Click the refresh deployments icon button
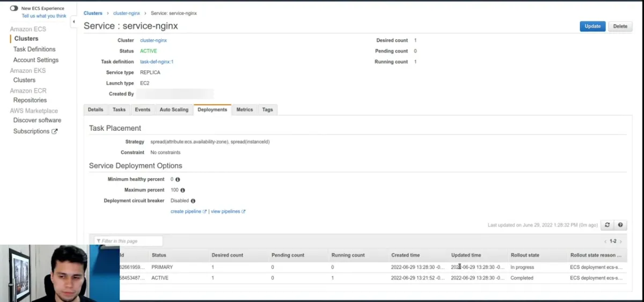 pyautogui.click(x=608, y=225)
